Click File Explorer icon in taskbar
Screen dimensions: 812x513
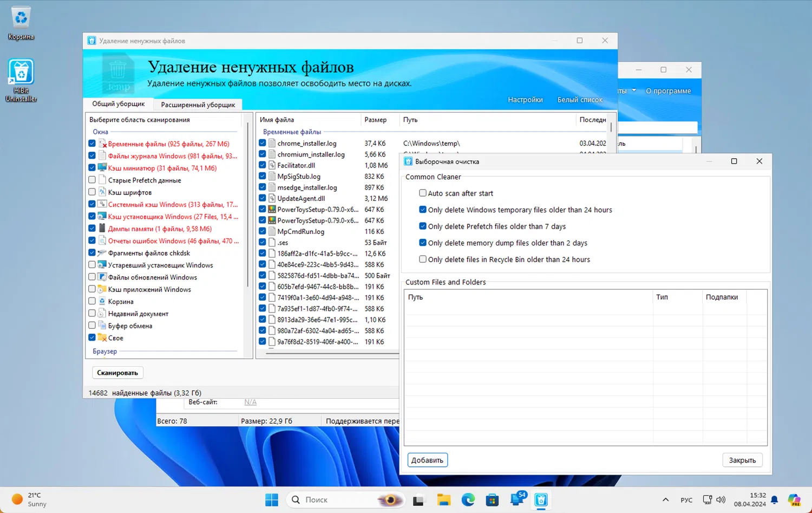pyautogui.click(x=444, y=500)
